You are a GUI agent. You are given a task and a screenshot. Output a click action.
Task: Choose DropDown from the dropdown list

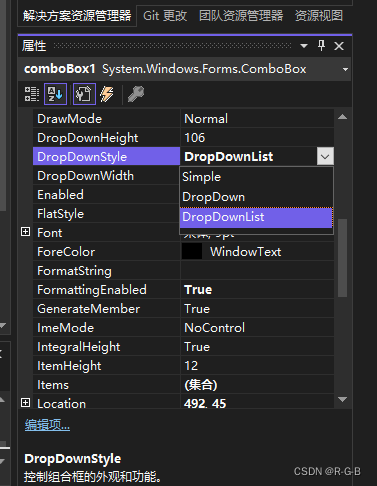[x=256, y=197]
